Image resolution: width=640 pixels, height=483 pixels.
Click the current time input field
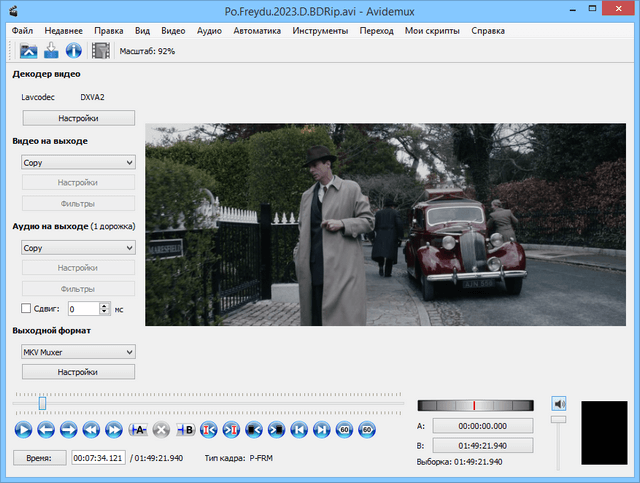[99, 457]
